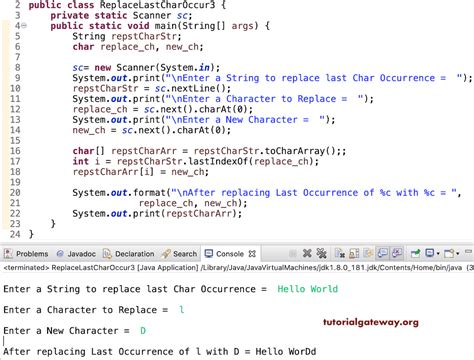Click 'ReplaceLastCharOccur3' in the class declaration
Screen dimensions: 474x360
(x=157, y=5)
